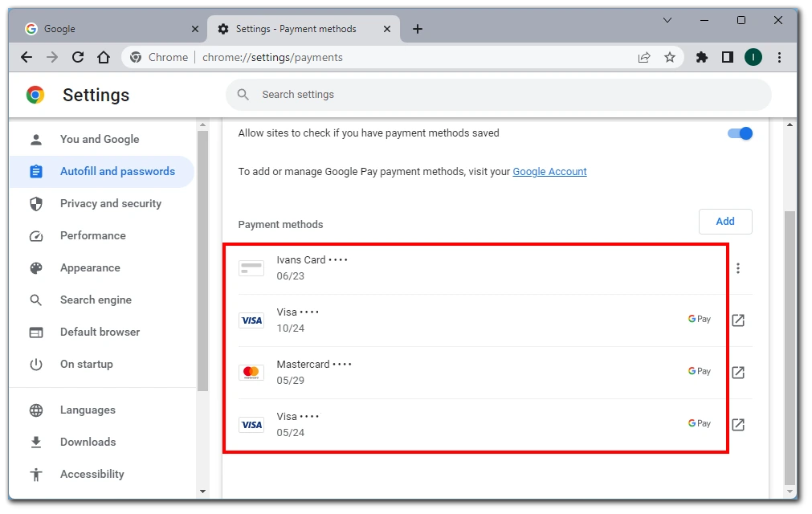Go to Performance settings

pos(101,235)
